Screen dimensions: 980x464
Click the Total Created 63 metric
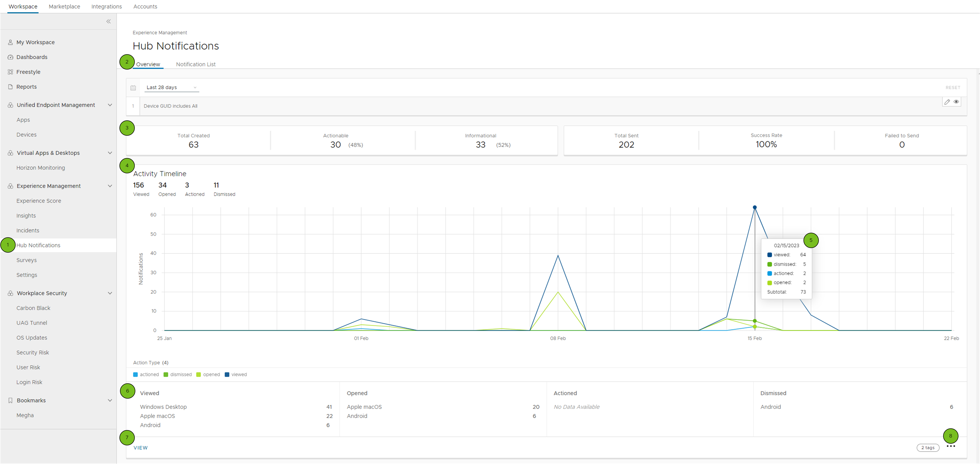coord(194,141)
